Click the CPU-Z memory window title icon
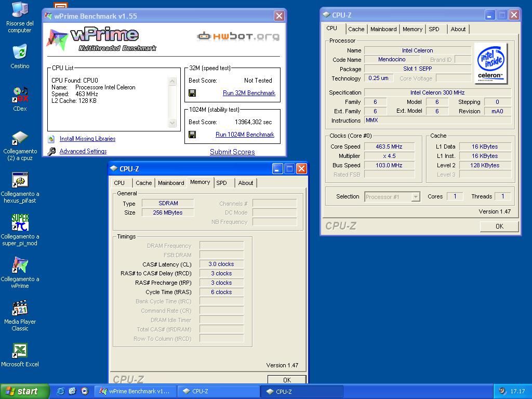 click(114, 169)
